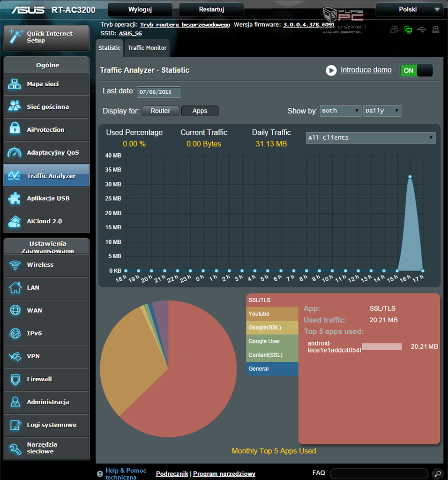Click the Restartuj reboot button
Image resolution: width=448 pixels, height=480 pixels.
211,9
